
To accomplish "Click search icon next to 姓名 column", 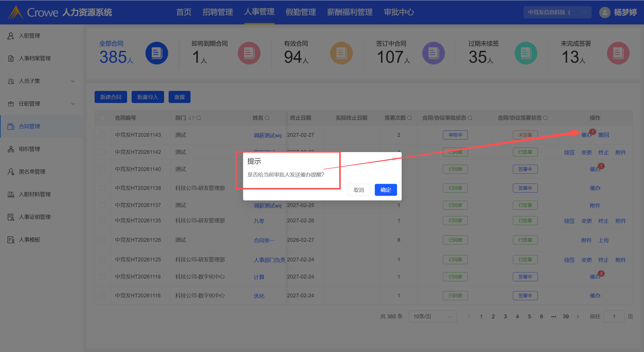I will 267,118.
